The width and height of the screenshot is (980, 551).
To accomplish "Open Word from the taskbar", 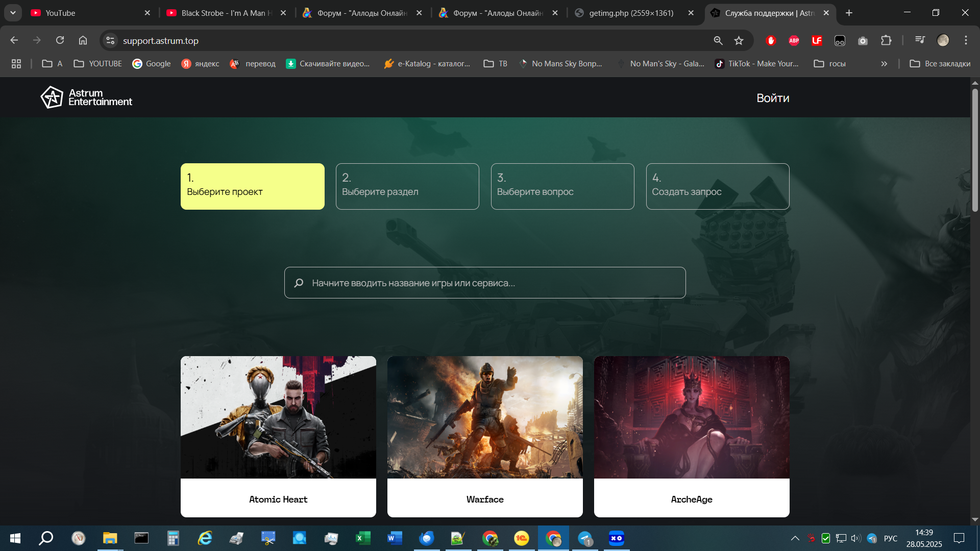I will point(395,538).
